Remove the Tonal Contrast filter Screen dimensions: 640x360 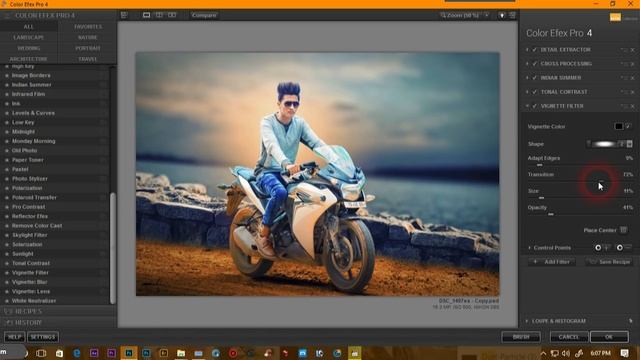point(633,92)
